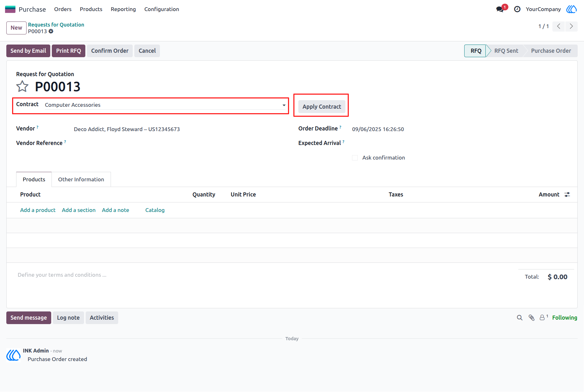584x392 pixels.
Task: Click the Print RFQ button
Action: point(69,51)
